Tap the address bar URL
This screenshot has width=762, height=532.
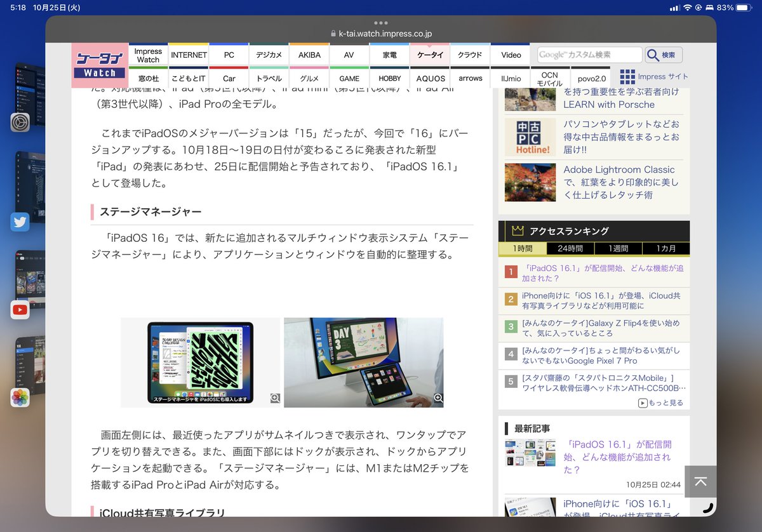pyautogui.click(x=385, y=34)
